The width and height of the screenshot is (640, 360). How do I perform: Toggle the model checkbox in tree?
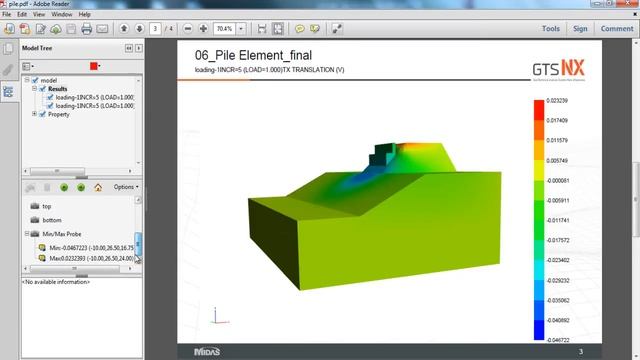(x=35, y=80)
